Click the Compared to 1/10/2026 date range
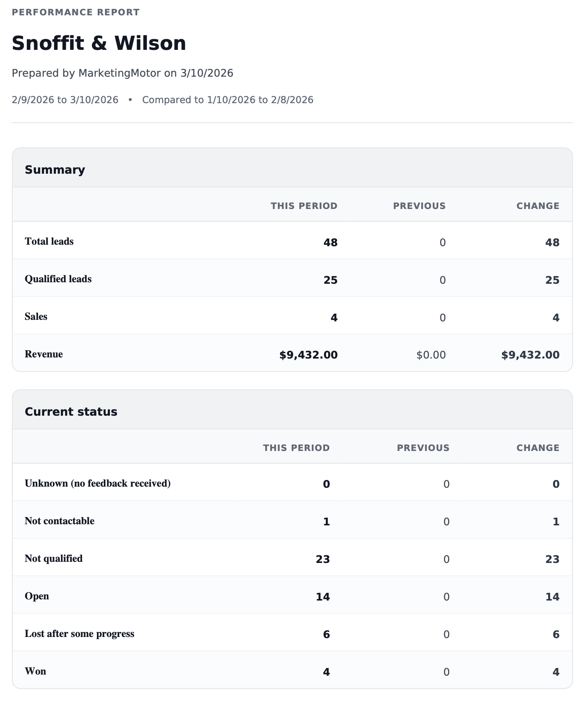Viewport: 588px width, 701px height. pyautogui.click(x=228, y=100)
